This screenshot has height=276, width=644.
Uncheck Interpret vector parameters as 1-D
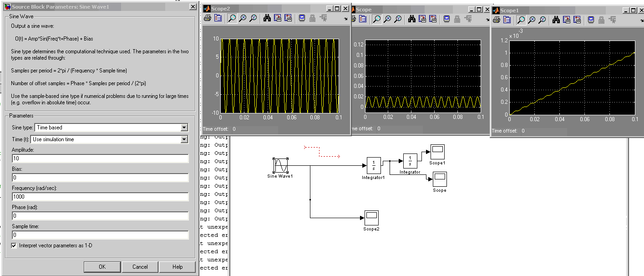point(15,245)
